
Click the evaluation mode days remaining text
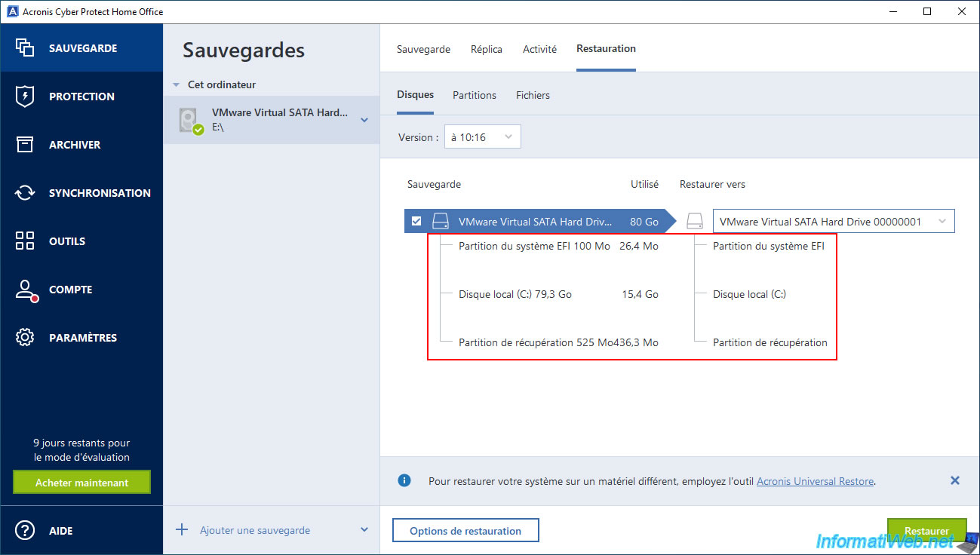[81, 450]
